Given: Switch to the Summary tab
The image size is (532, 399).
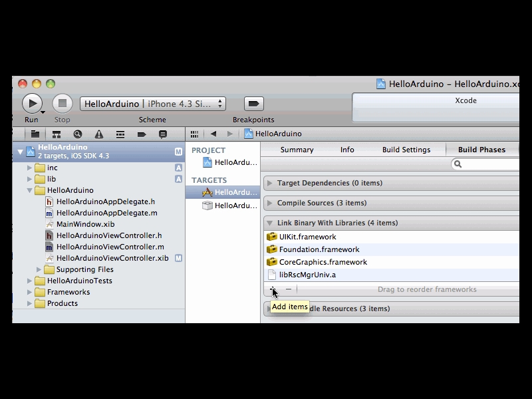Looking at the screenshot, I should [297, 150].
